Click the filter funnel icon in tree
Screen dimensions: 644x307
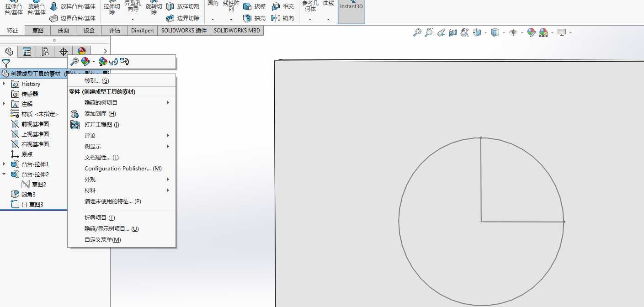click(6, 63)
